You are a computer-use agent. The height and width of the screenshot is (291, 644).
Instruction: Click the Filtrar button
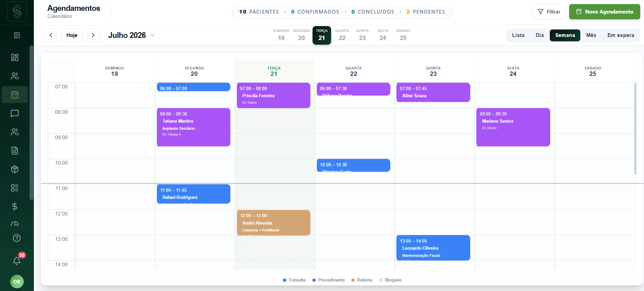(549, 12)
